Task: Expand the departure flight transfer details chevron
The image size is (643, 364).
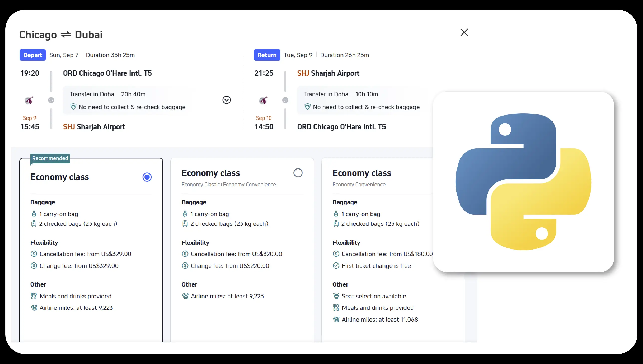Action: click(226, 100)
